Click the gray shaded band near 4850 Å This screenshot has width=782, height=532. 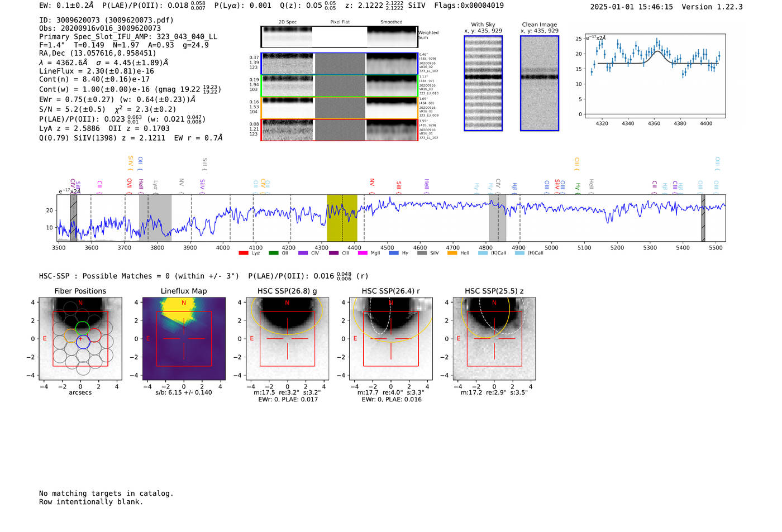click(x=498, y=218)
